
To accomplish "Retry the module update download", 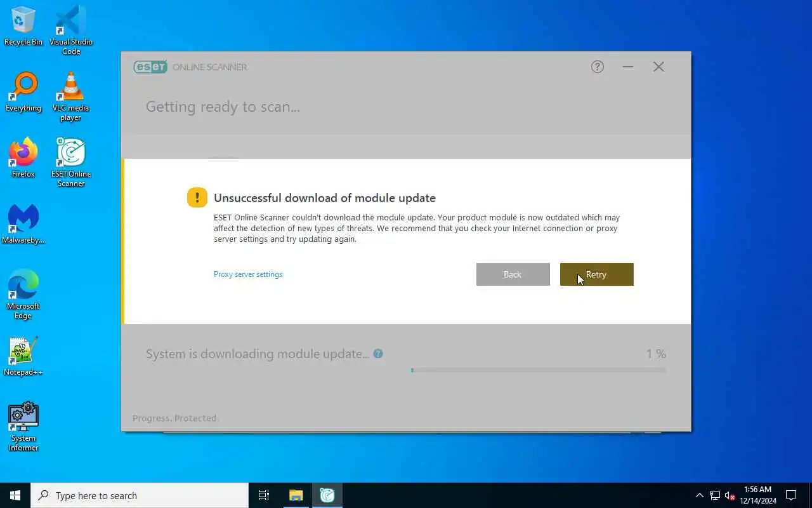I will tap(596, 274).
